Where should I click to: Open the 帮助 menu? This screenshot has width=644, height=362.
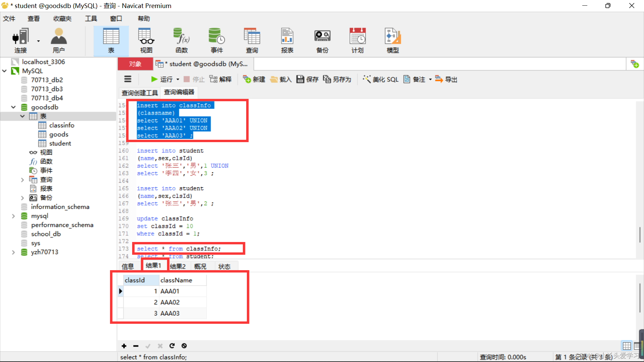point(144,18)
